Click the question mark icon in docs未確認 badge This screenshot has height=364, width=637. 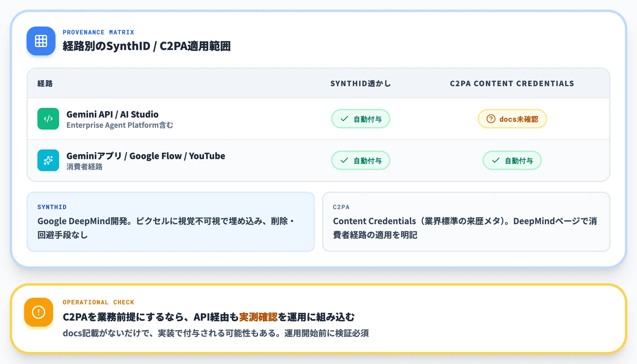491,119
